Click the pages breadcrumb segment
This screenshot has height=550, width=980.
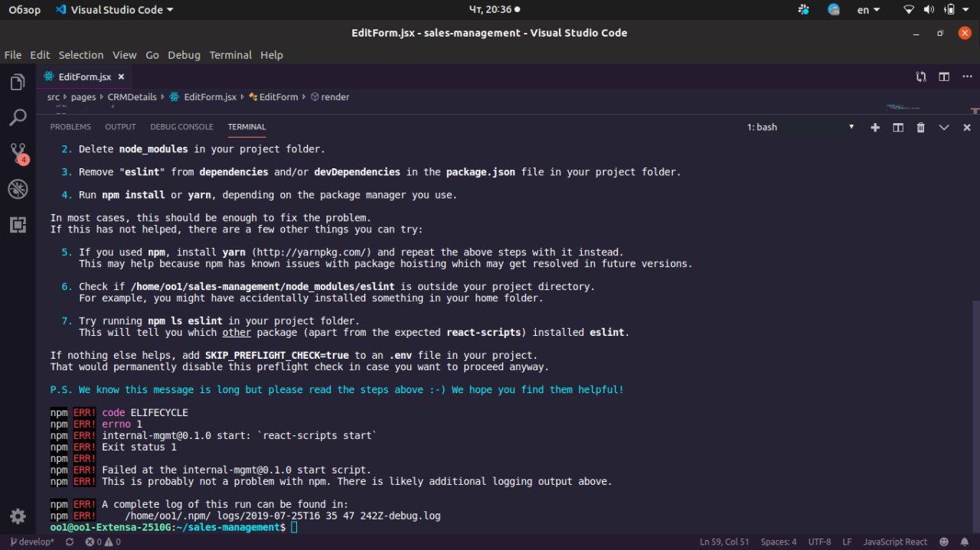83,97
